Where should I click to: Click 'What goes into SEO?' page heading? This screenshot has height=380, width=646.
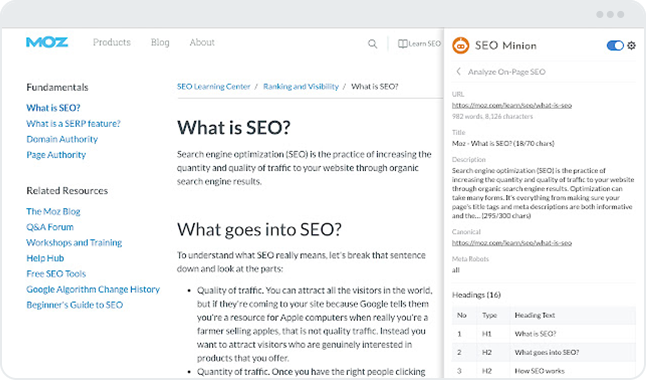259,229
